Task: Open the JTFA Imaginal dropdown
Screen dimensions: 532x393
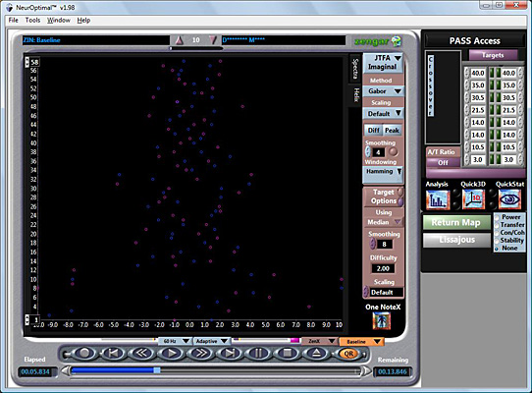Action: pos(383,63)
